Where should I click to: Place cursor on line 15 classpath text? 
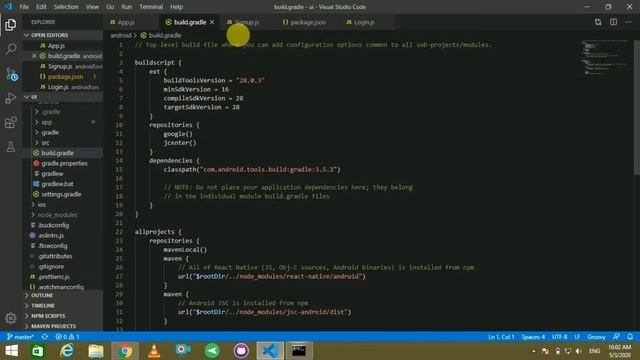tap(252, 169)
